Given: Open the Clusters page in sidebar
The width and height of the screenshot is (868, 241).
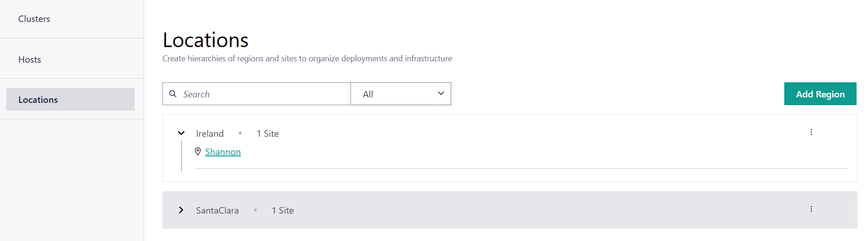Looking at the screenshot, I should tap(34, 19).
